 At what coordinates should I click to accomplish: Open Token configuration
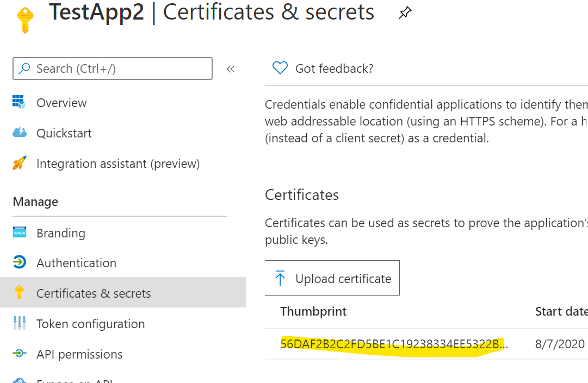tap(91, 324)
